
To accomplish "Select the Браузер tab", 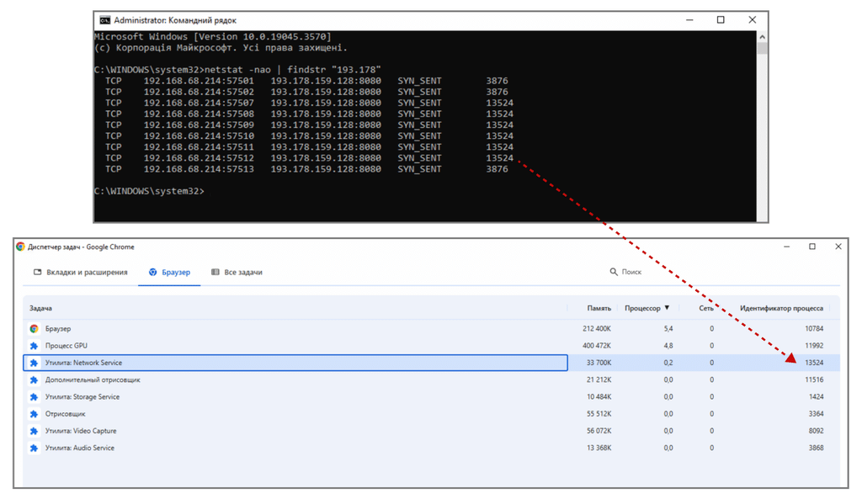I will (169, 272).
